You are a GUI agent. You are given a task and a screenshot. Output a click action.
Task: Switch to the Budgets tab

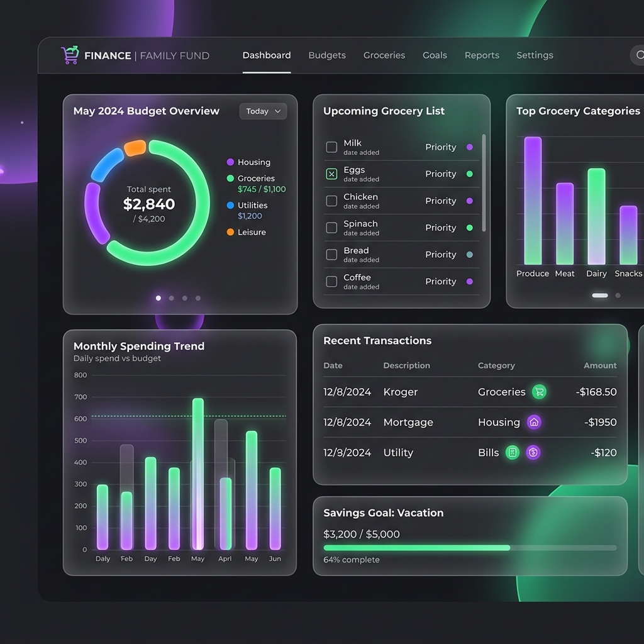tap(327, 55)
